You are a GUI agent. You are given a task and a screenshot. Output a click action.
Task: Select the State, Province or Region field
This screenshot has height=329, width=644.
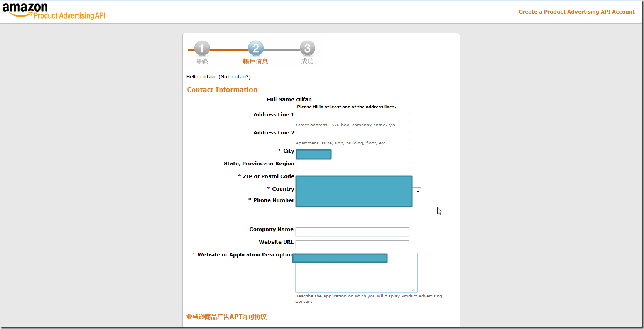(x=353, y=166)
